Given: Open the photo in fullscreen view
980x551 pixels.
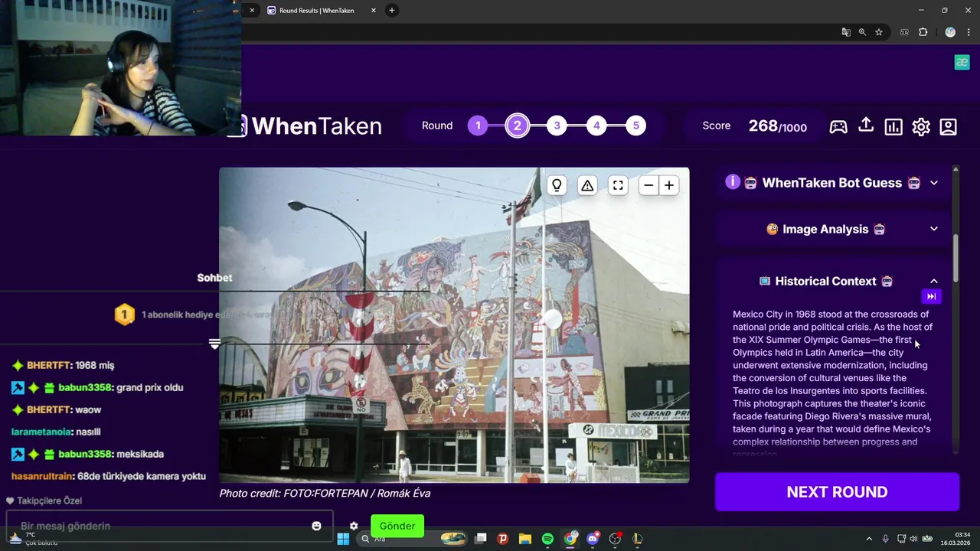Looking at the screenshot, I should click(x=618, y=185).
